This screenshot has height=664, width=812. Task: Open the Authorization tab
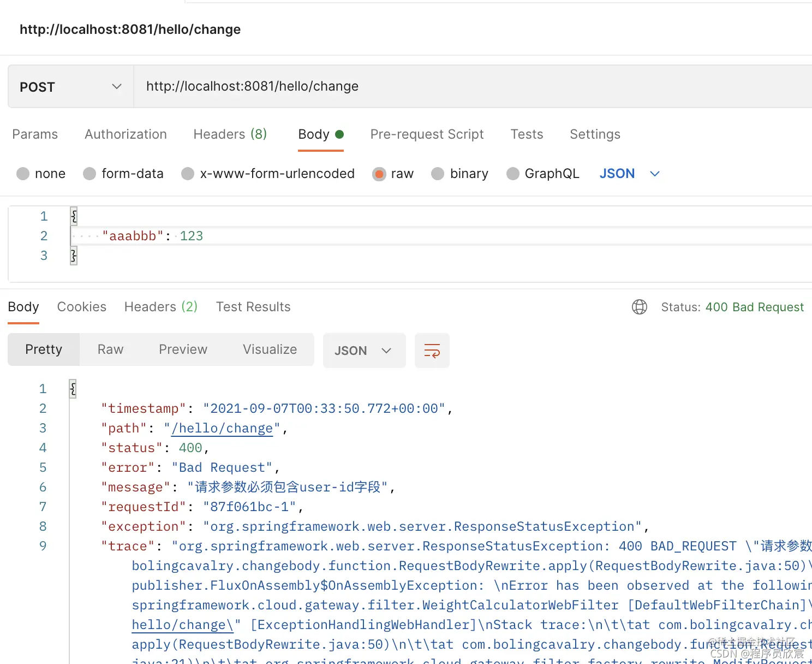[x=126, y=134]
